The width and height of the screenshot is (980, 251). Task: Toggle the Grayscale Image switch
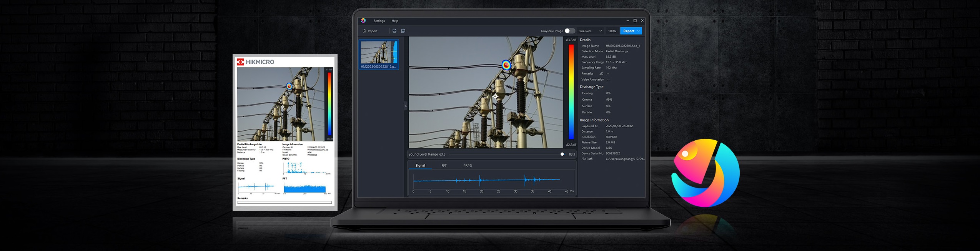[569, 31]
